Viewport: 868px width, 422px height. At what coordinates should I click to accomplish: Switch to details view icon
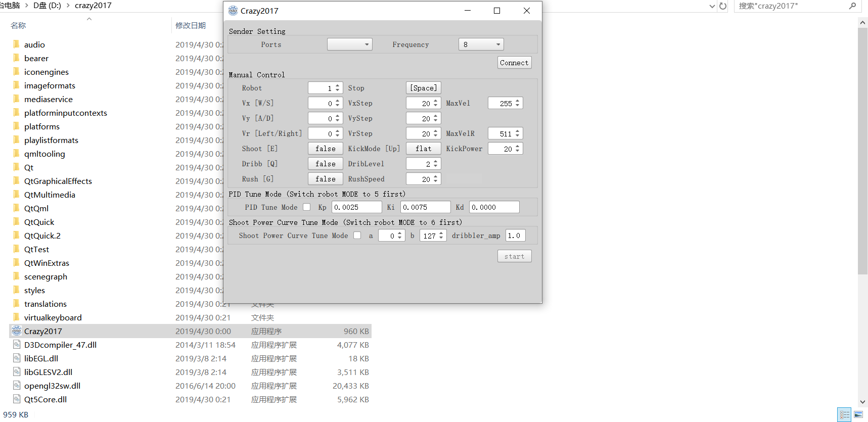coord(844,415)
